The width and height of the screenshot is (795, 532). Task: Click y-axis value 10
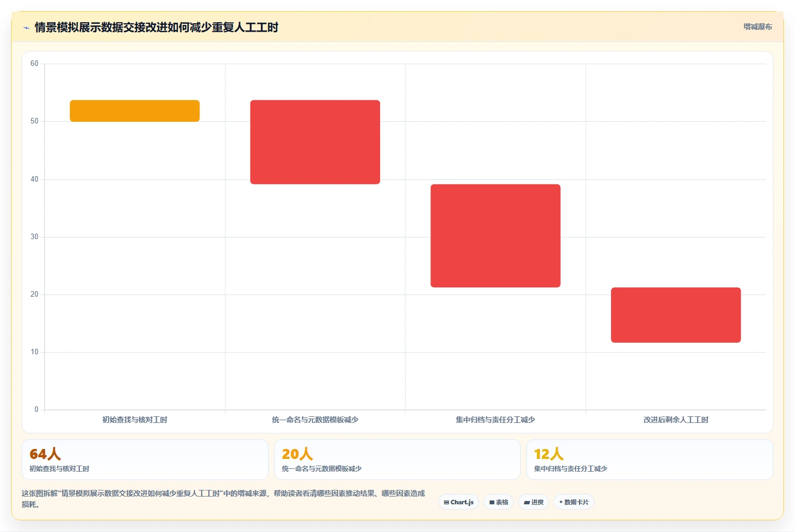[34, 352]
